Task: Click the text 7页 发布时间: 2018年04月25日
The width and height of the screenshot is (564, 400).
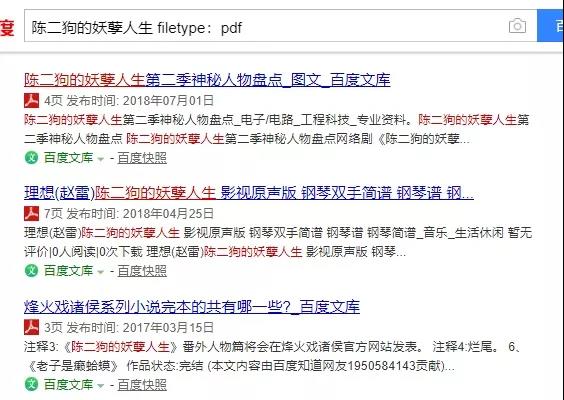Action: pos(129,214)
